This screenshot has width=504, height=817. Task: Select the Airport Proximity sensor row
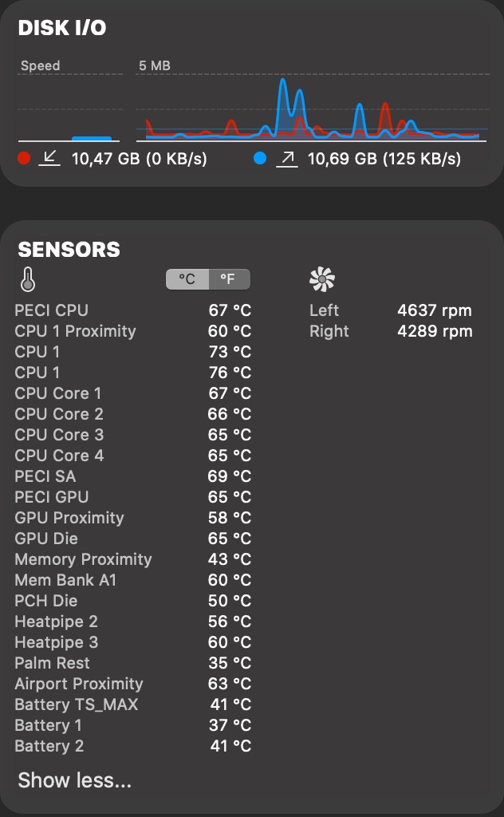[x=133, y=684]
